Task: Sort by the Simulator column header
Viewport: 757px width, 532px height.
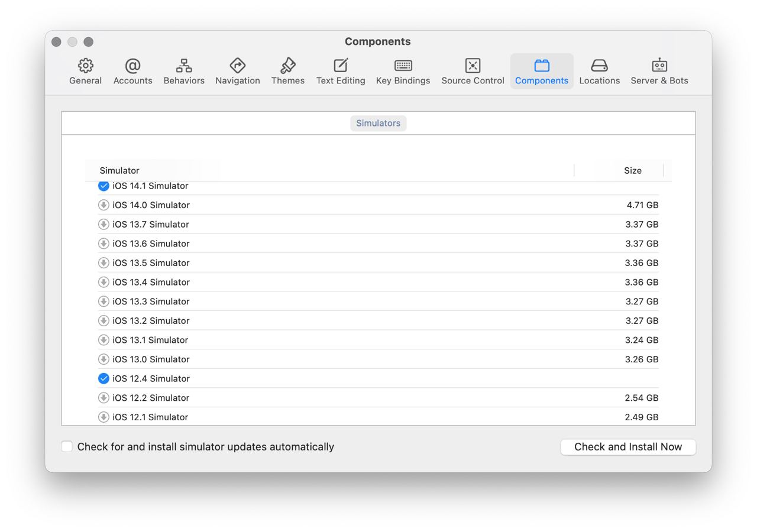Action: (x=119, y=170)
